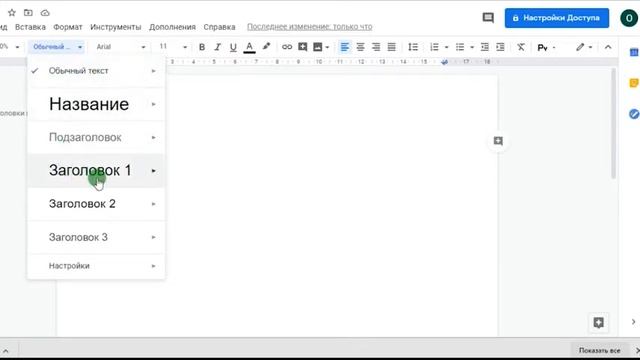The height and width of the screenshot is (360, 640).
Task: Toggle underline formatting
Action: click(233, 47)
